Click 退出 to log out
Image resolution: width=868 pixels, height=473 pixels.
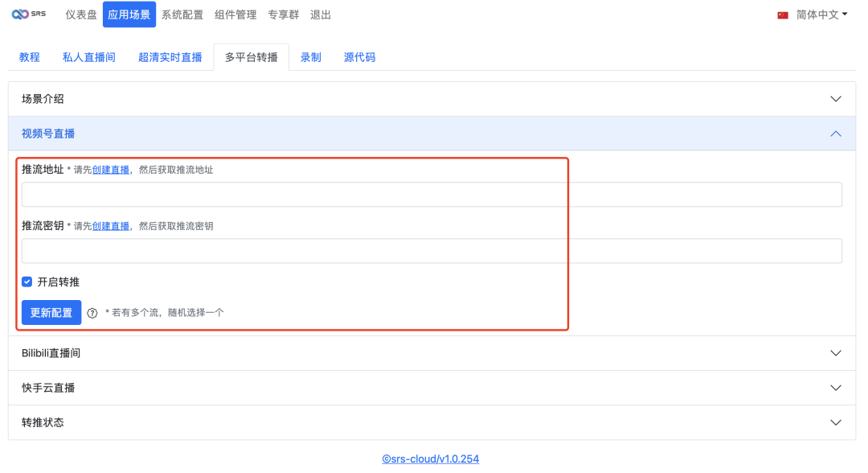pos(320,15)
